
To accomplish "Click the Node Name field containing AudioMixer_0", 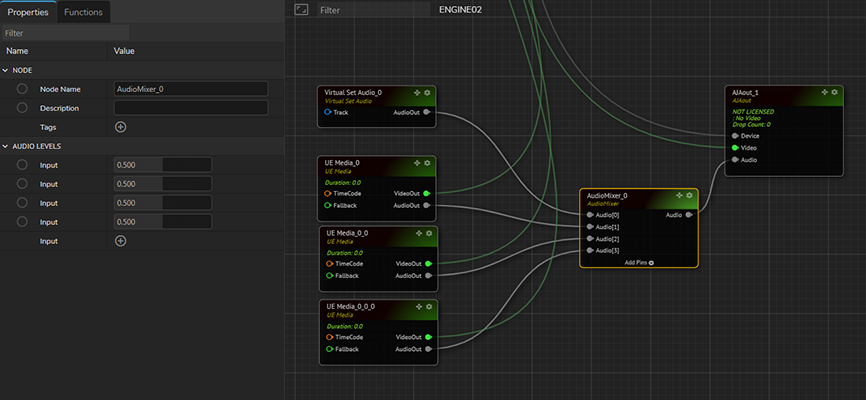I will click(190, 89).
